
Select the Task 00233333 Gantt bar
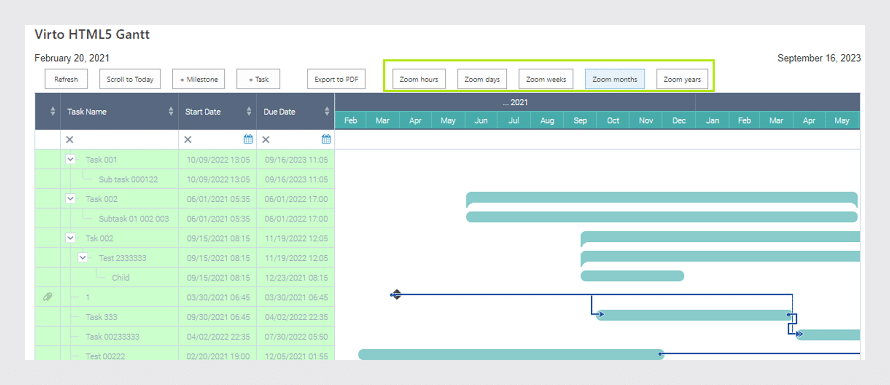828,335
